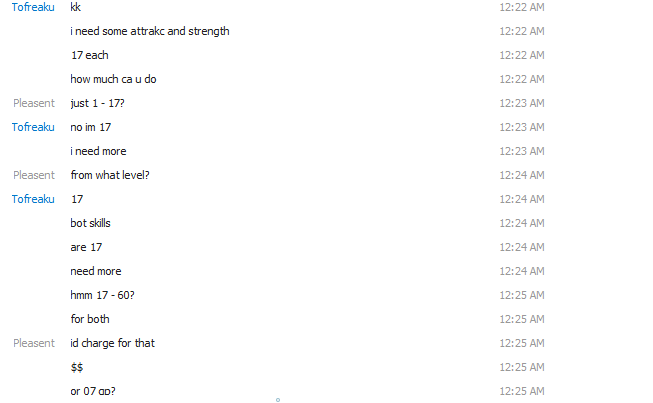Image resolution: width=653 pixels, height=403 pixels.
Task: Select the "how much ca u do" message
Action: click(113, 79)
